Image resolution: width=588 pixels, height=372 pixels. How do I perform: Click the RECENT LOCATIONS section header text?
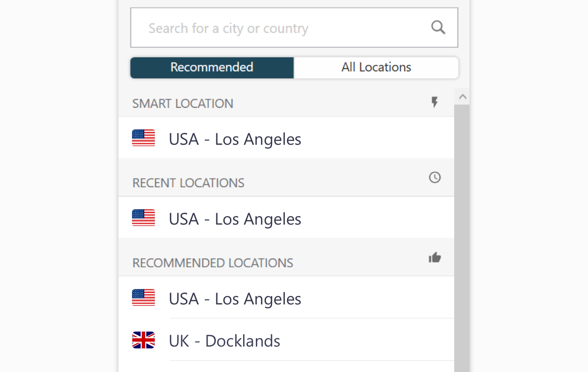[188, 183]
